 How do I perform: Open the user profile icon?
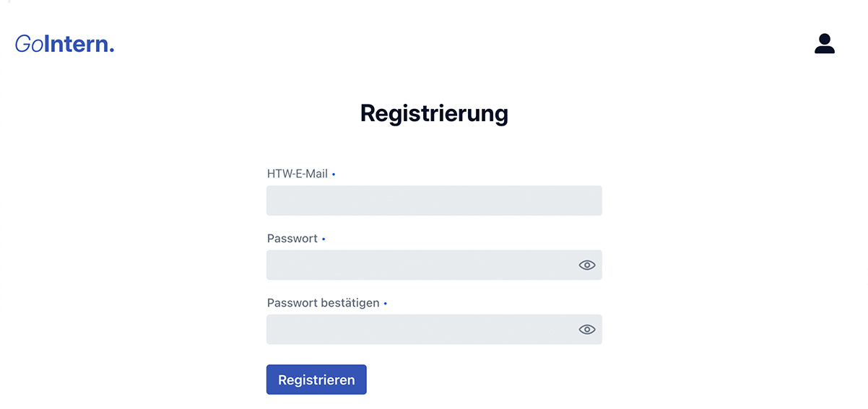[x=824, y=44]
